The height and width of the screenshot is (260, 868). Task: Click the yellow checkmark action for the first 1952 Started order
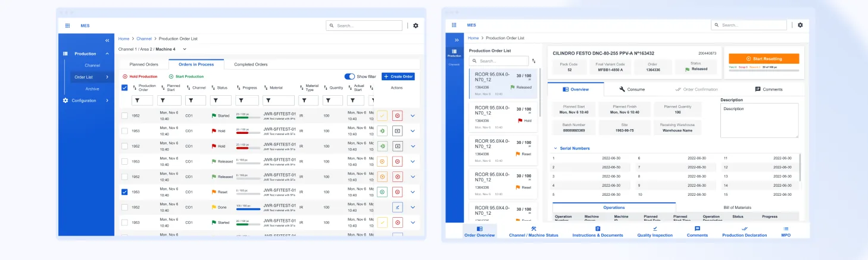pos(382,115)
